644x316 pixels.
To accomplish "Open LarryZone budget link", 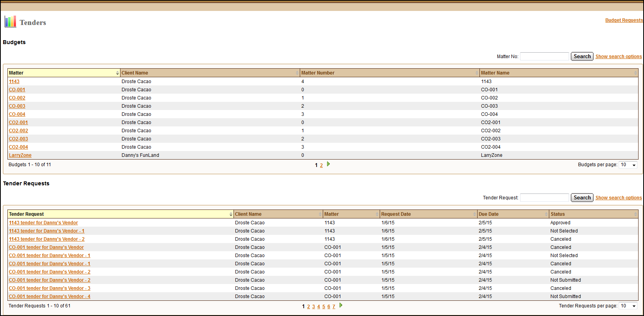I will (x=20, y=155).
